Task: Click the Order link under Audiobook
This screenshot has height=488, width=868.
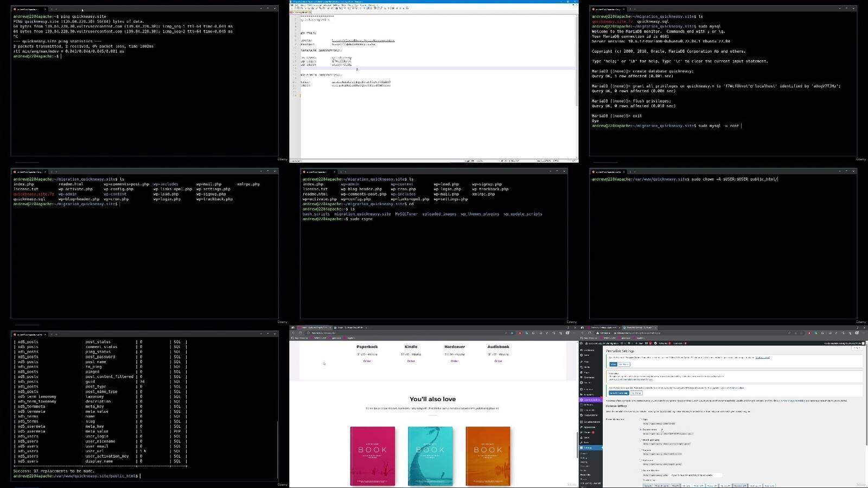Action: coord(498,361)
